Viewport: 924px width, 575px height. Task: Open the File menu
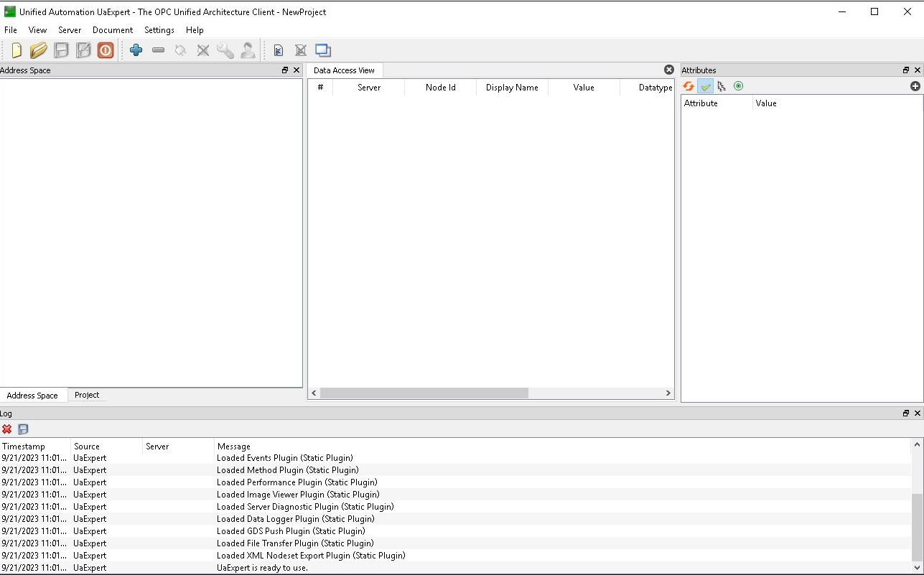(x=11, y=30)
